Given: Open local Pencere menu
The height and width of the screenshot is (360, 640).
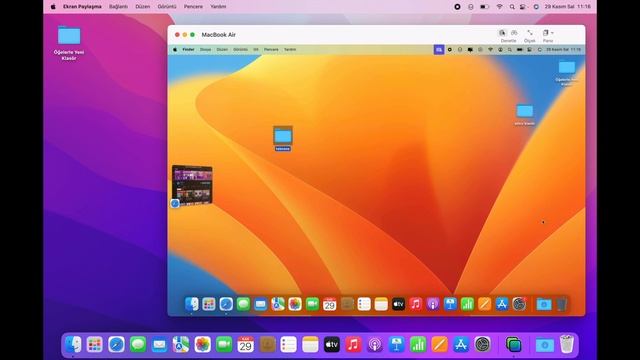Looking at the screenshot, I should click(193, 7).
